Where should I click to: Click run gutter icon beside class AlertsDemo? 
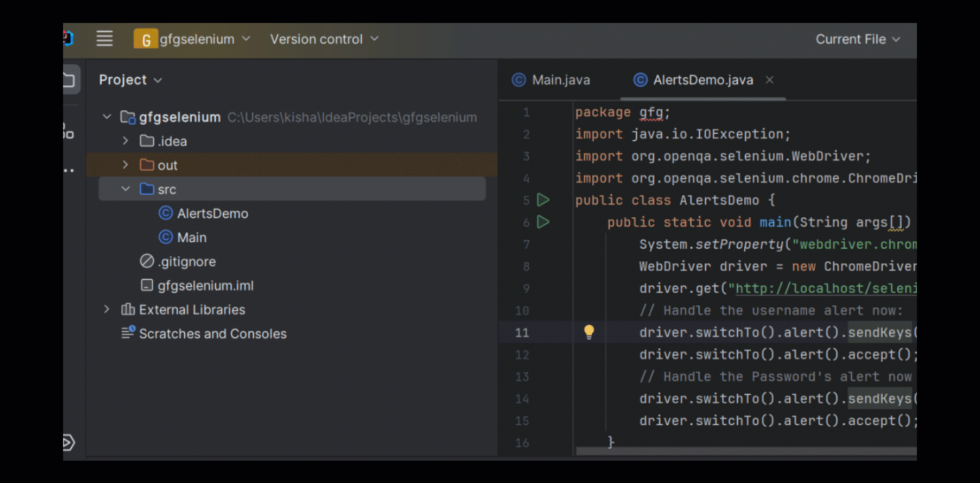pyautogui.click(x=543, y=200)
